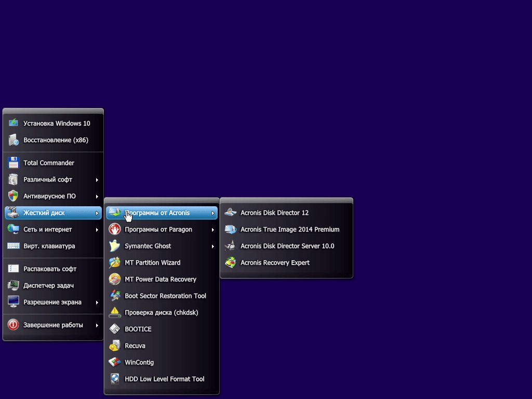Expand the Программы от Paragon submenu arrow
Image resolution: width=532 pixels, height=399 pixels.
(x=212, y=229)
